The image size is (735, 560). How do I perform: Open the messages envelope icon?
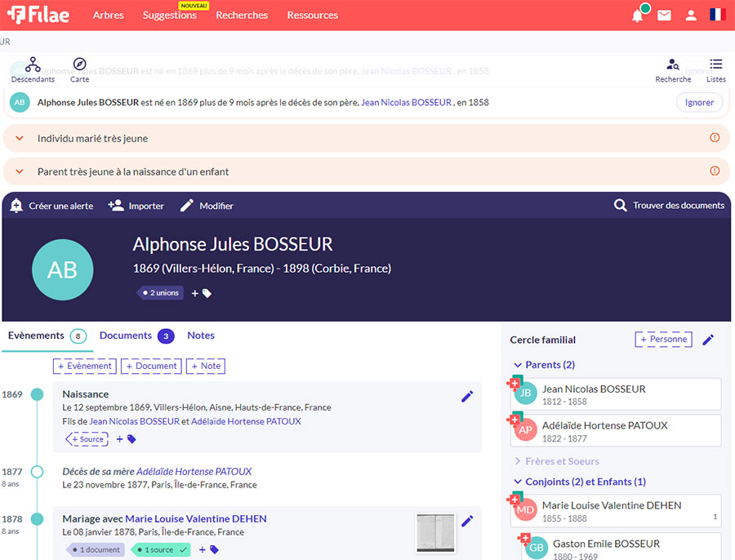point(664,16)
